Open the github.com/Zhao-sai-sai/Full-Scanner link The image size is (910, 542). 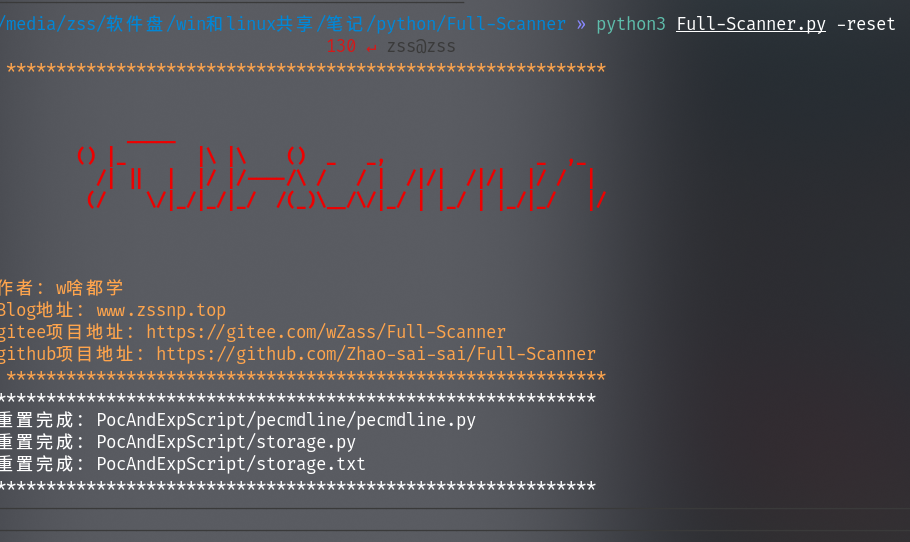(376, 354)
